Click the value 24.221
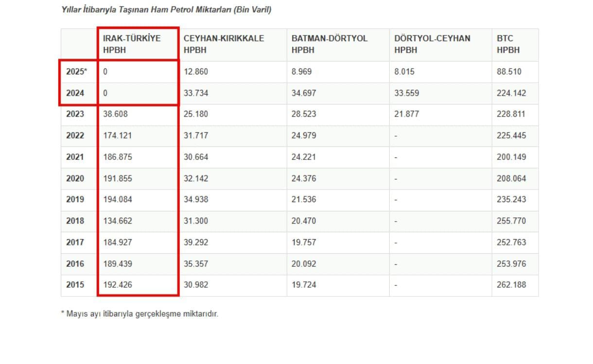This screenshot has width=593, height=364. click(x=304, y=157)
